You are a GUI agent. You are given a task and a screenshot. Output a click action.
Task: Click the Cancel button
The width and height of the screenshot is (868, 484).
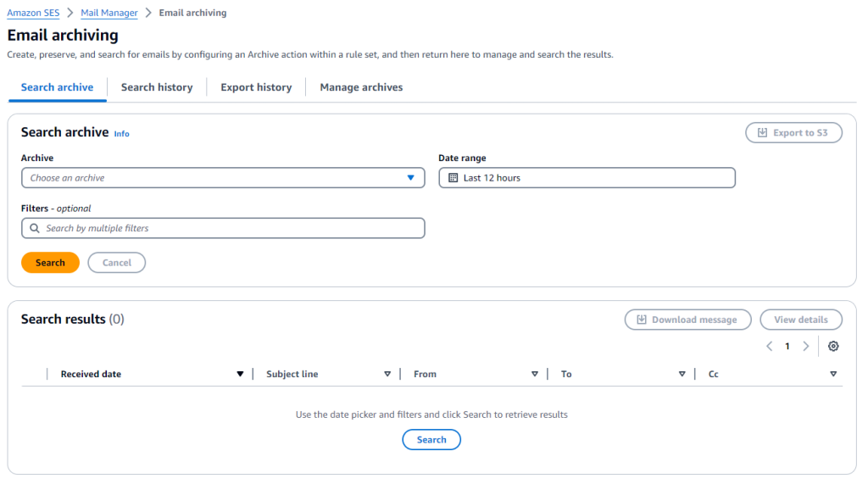point(117,263)
